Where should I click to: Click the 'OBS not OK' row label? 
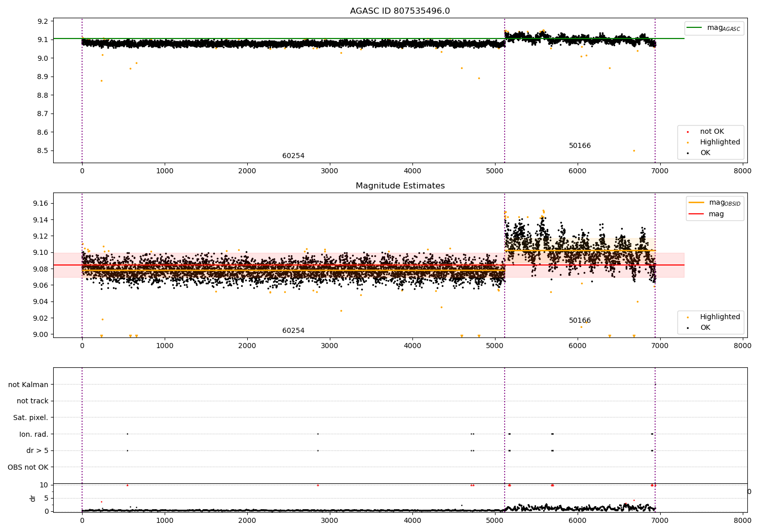tap(28, 467)
